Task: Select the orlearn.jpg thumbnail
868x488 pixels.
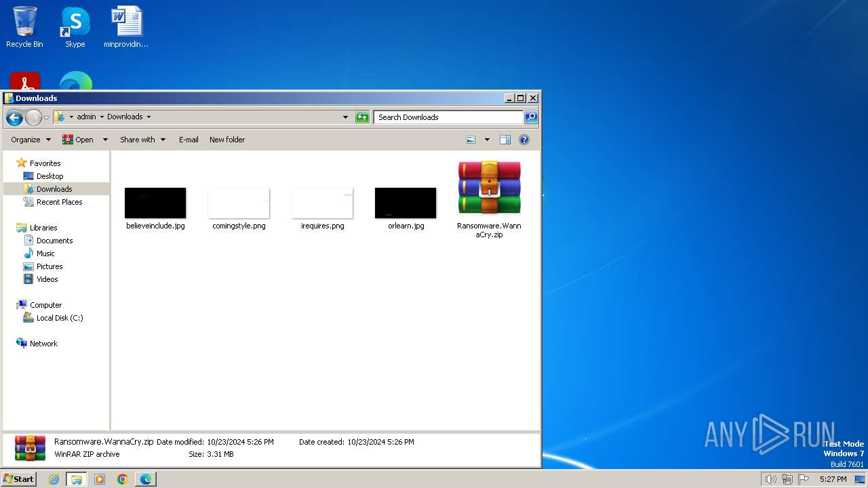Action: [x=406, y=203]
